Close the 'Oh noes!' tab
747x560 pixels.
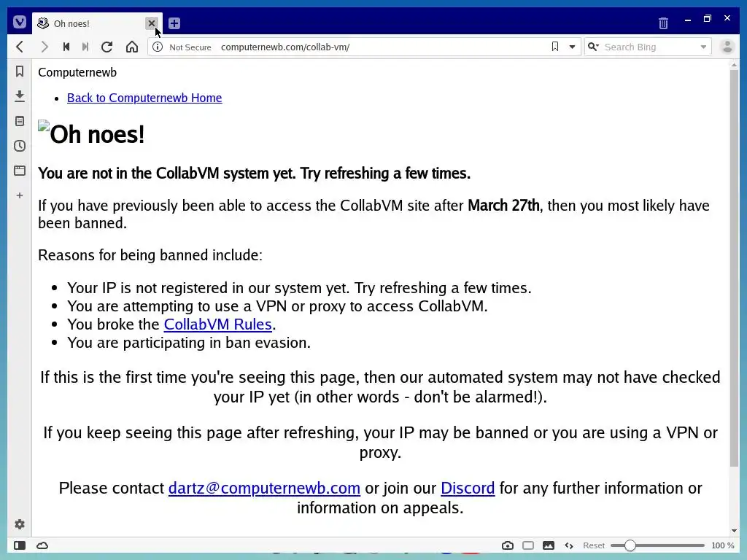152,23
